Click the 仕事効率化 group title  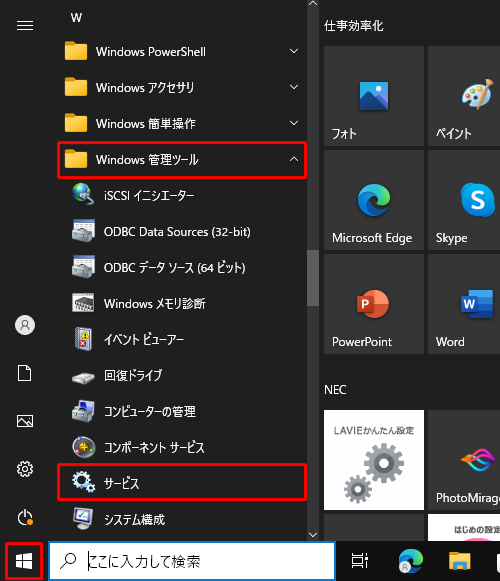tap(354, 26)
